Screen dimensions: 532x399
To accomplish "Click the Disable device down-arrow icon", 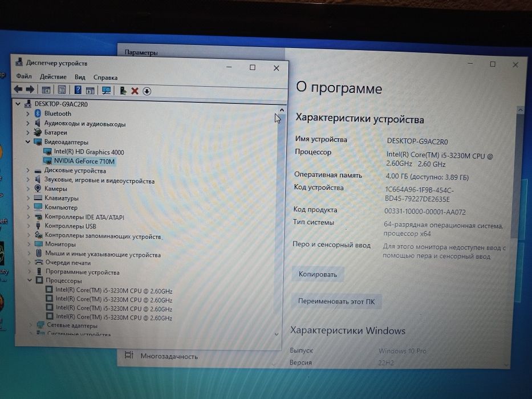I will pos(147,91).
